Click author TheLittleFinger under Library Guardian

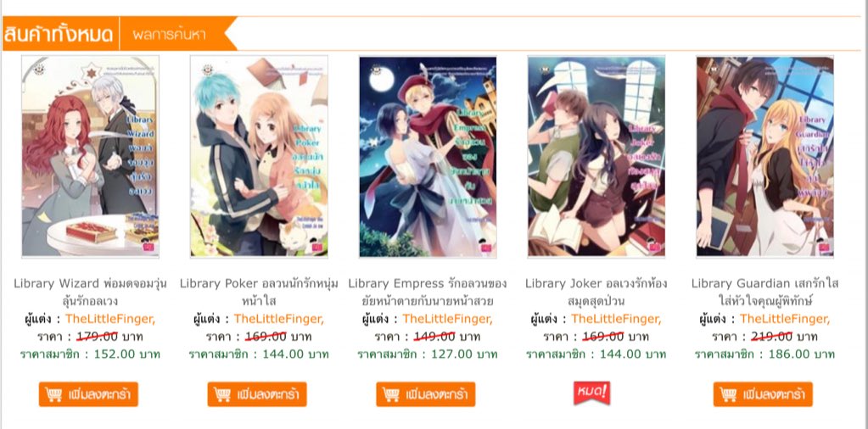pyautogui.click(x=785, y=319)
